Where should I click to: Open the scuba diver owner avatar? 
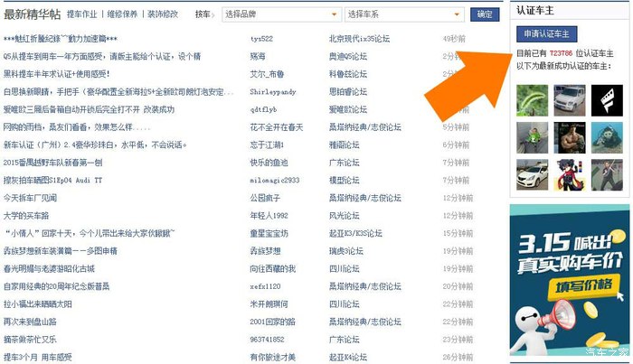pos(605,136)
